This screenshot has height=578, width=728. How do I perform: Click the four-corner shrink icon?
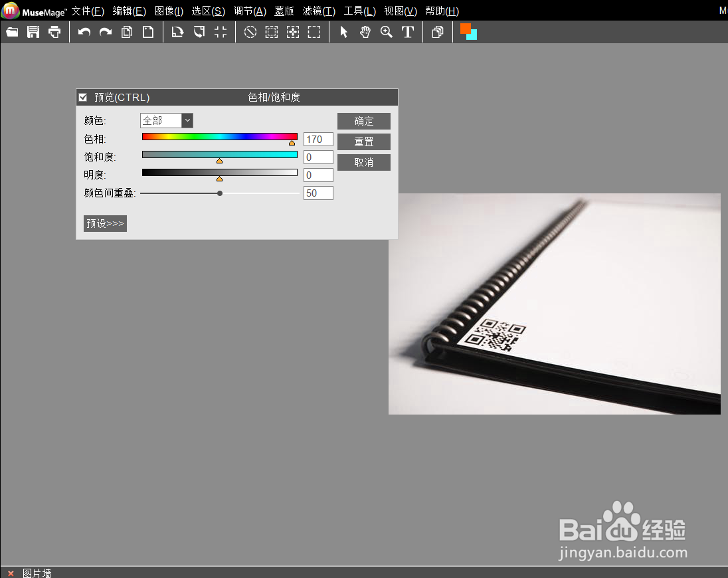221,32
